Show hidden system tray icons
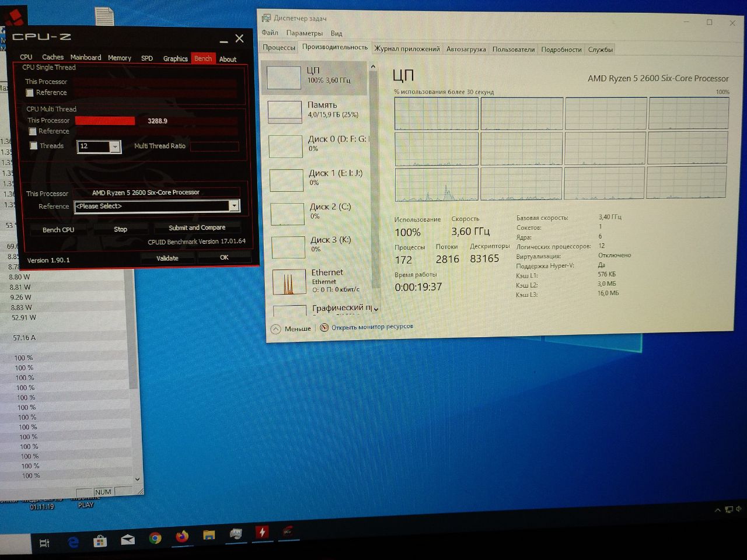Screen dimensions: 747x560 coord(718,510)
